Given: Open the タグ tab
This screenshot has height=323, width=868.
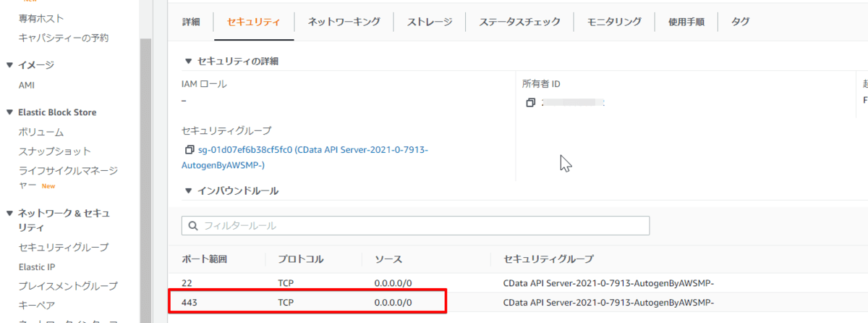Looking at the screenshot, I should (x=740, y=22).
